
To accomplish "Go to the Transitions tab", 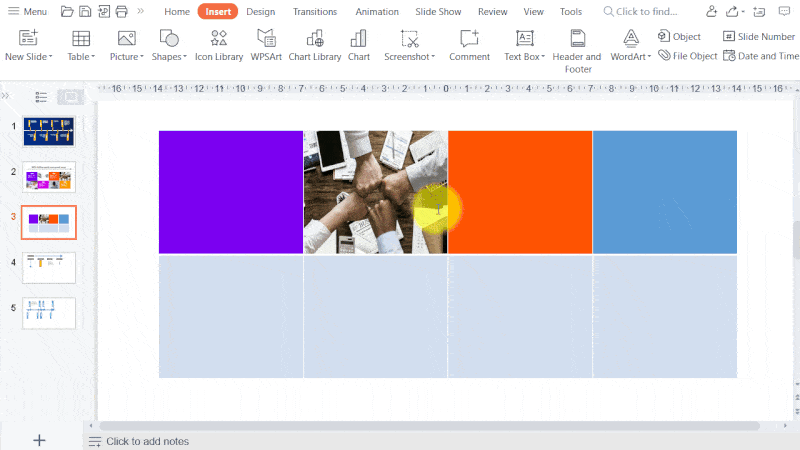I will pos(315,11).
